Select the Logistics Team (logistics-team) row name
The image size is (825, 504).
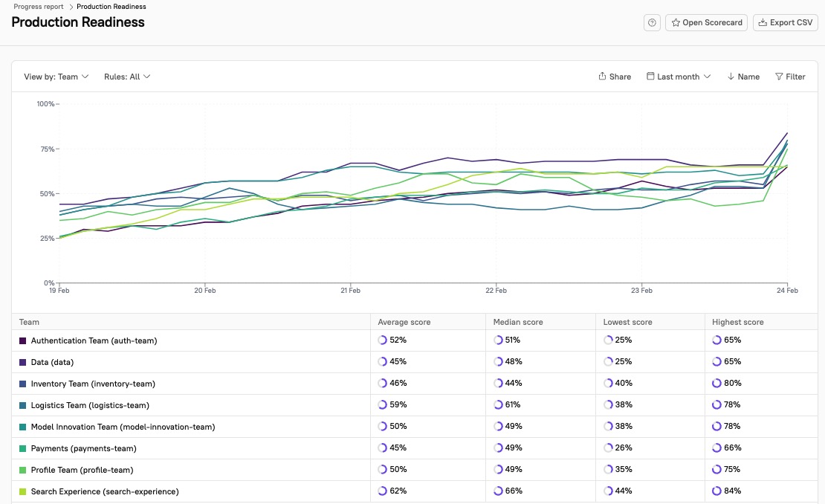coord(90,406)
